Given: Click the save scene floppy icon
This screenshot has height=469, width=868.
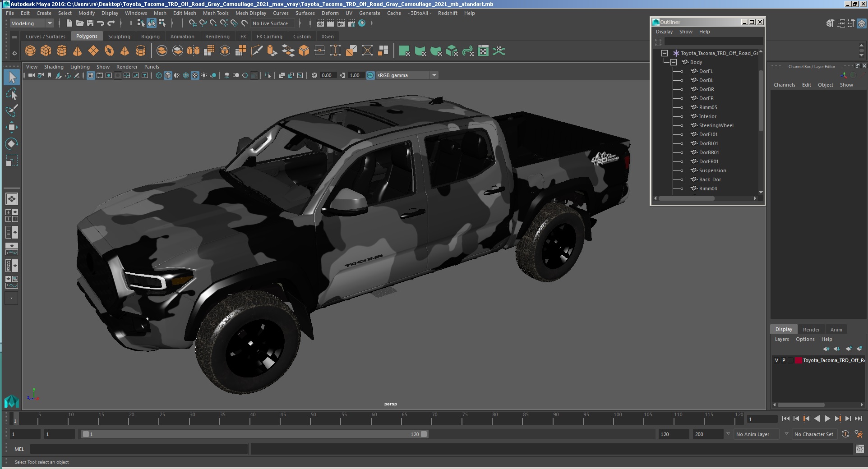Looking at the screenshot, I should pyautogui.click(x=90, y=23).
